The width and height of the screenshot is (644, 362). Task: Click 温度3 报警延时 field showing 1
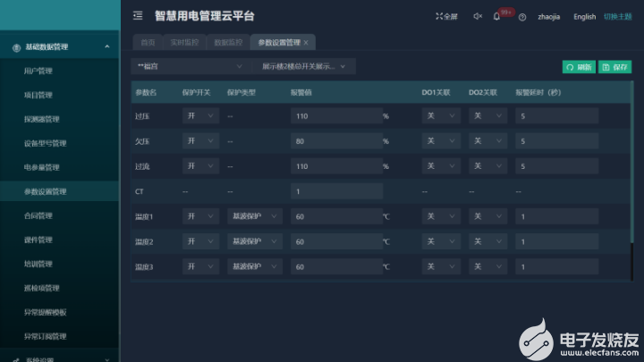click(x=557, y=266)
